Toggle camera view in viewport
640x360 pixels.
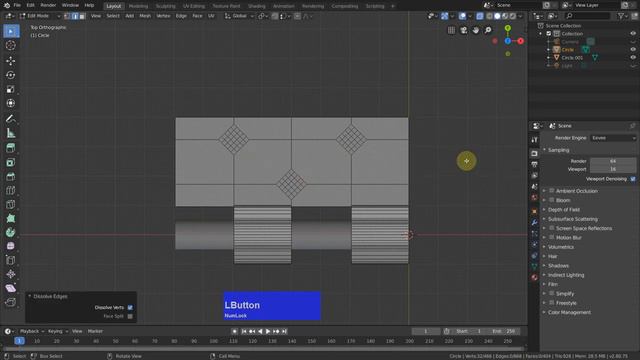pyautogui.click(x=464, y=30)
